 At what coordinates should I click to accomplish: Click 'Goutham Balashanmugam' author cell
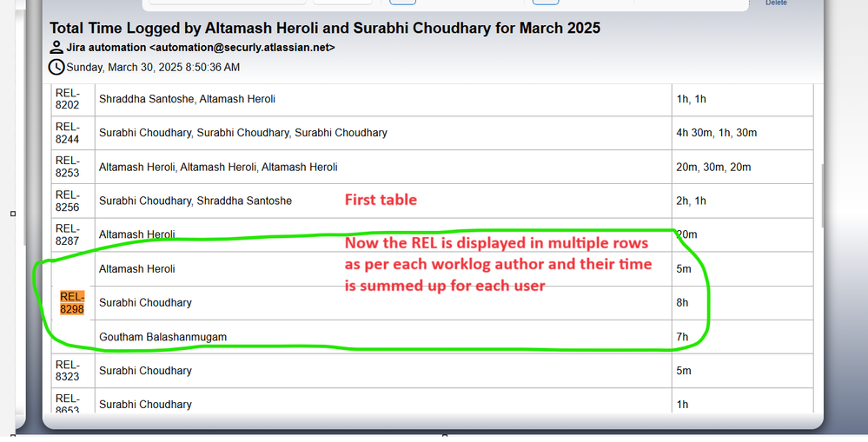tap(383, 337)
